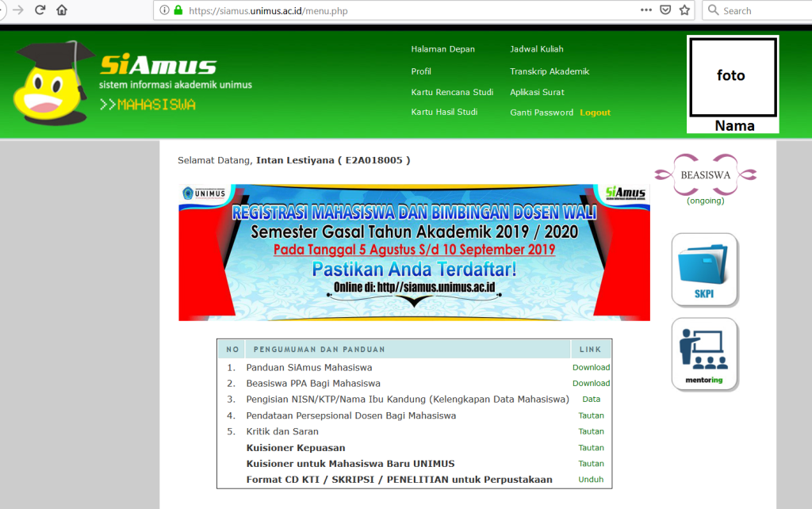This screenshot has width=812, height=509.
Task: Bookmark this page with the star icon
Action: tap(684, 10)
